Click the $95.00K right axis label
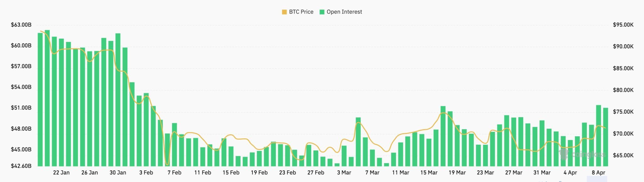Screen dimensions: 644x182 tap(623, 25)
